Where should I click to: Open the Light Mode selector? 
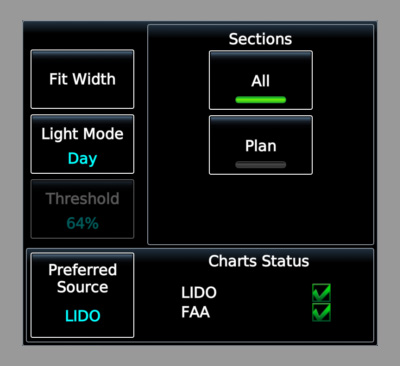82,144
